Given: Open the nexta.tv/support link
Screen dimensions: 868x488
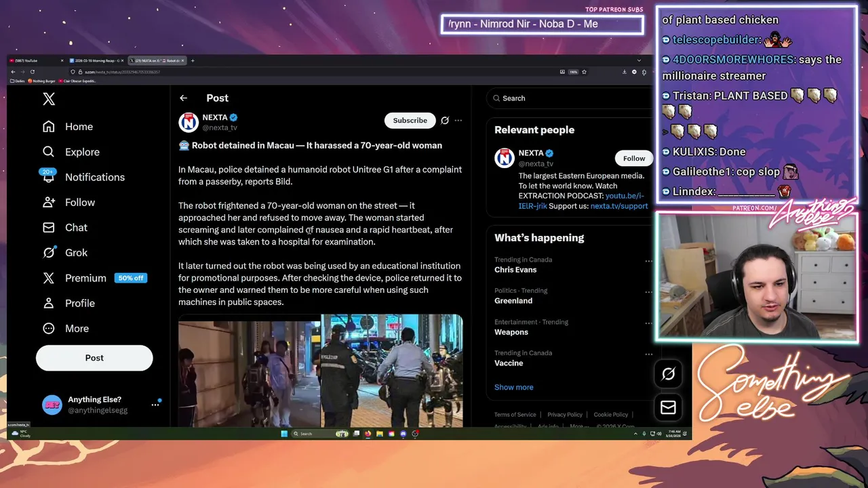Looking at the screenshot, I should tap(619, 206).
